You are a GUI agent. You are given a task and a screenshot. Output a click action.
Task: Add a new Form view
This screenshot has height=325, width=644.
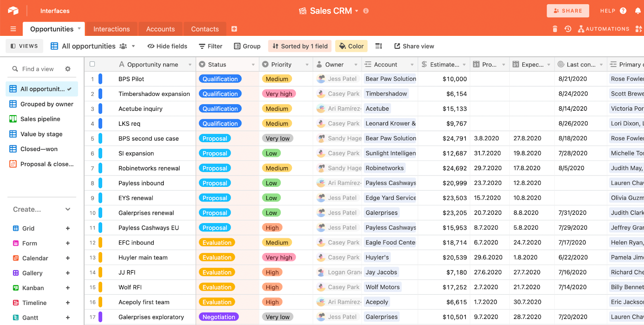point(68,243)
